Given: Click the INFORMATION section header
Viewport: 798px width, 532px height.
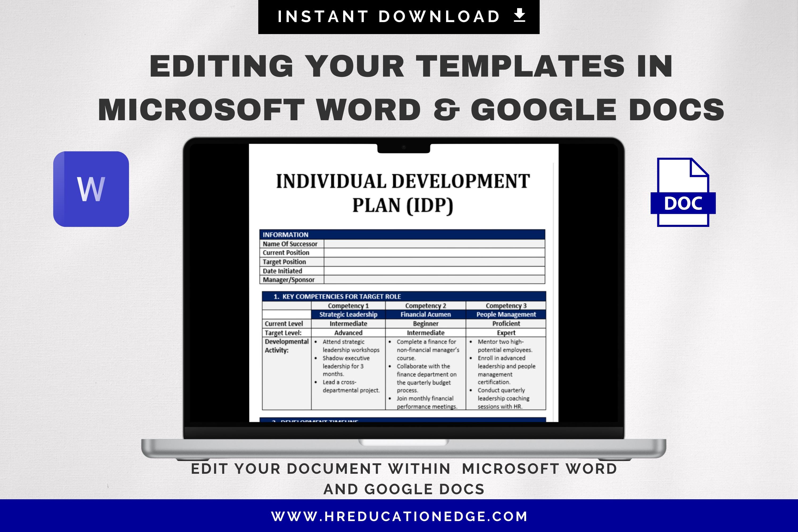Looking at the screenshot, I should pos(402,234).
